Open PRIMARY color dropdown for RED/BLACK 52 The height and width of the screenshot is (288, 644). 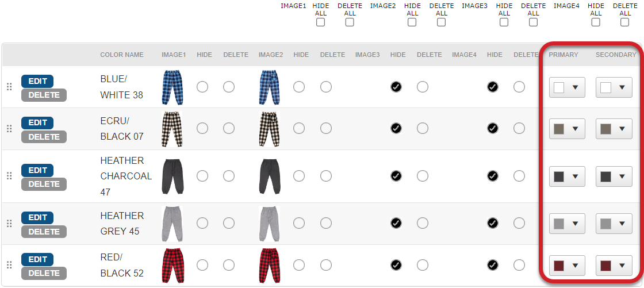pos(567,266)
